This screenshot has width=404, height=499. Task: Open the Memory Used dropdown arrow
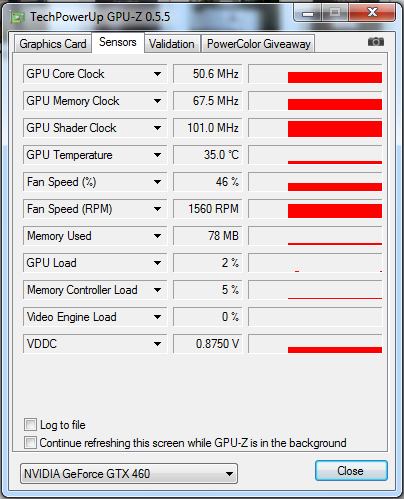(x=158, y=236)
